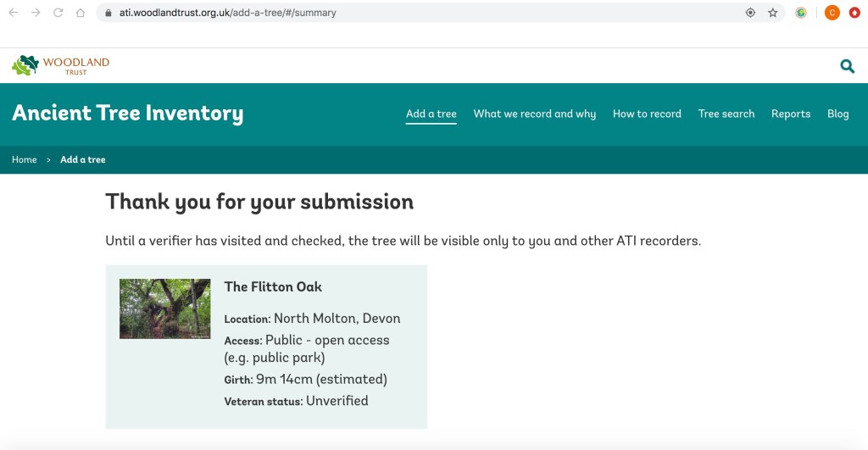Go to How to record
Viewport: 868px width, 450px height.
tap(647, 114)
